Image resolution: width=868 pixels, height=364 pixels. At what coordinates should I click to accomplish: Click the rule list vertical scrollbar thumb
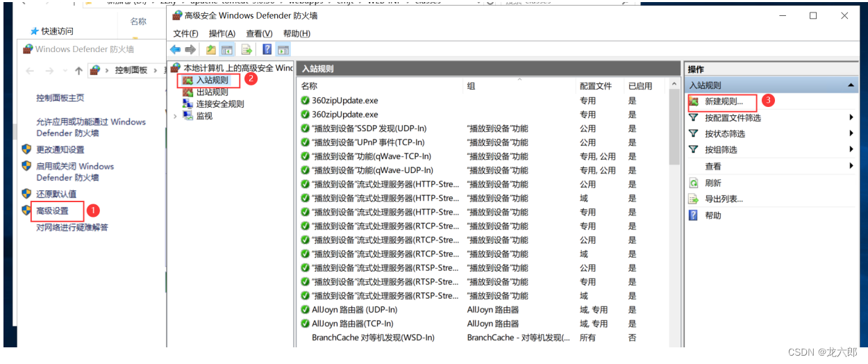[x=674, y=127]
